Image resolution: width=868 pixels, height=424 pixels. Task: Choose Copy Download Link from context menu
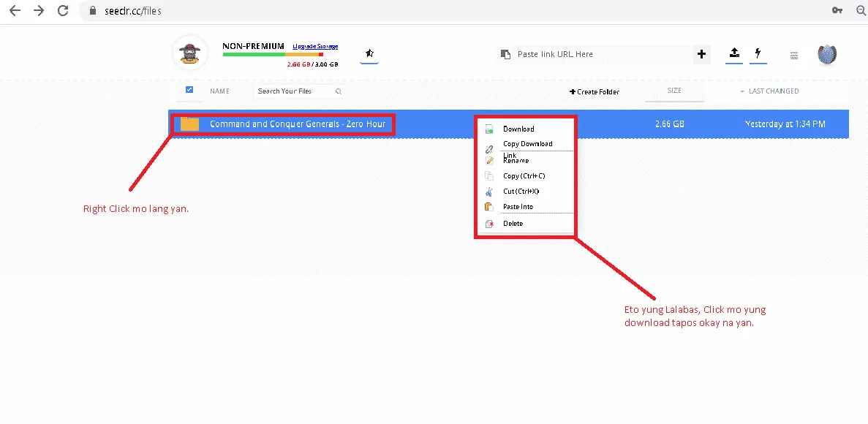click(x=527, y=148)
